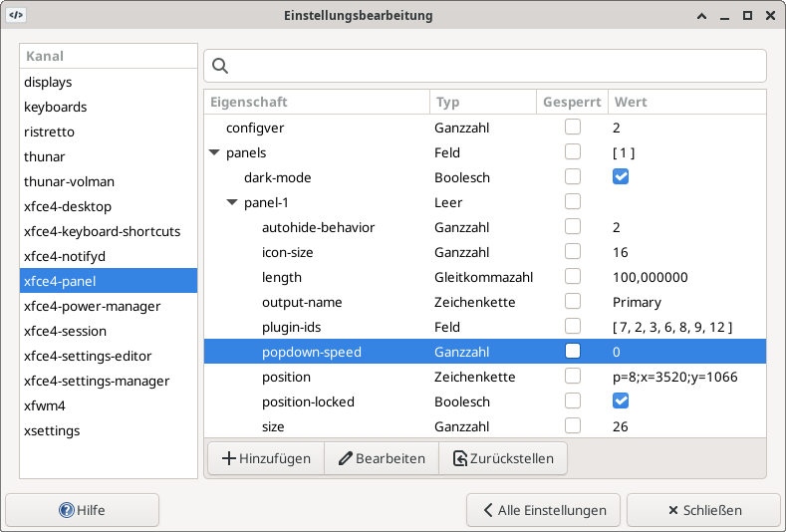Select the autohide-behavior property row
Screen dimensions: 786x532
[318, 227]
